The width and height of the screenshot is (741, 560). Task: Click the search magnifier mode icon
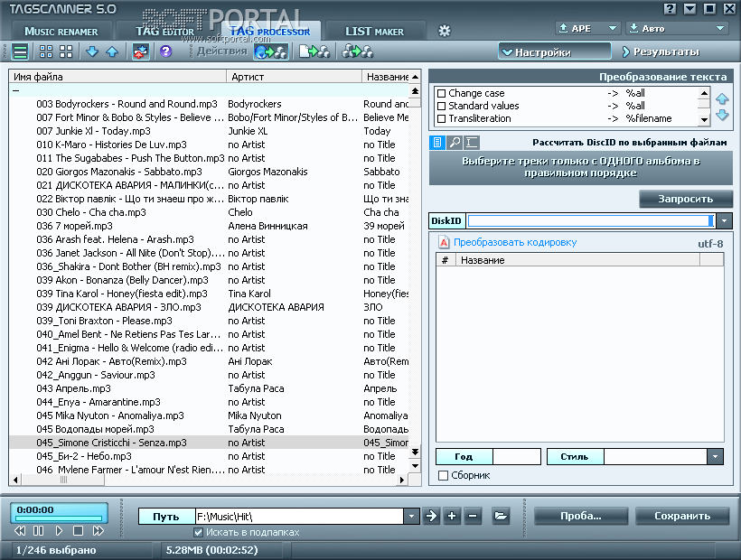coord(455,143)
